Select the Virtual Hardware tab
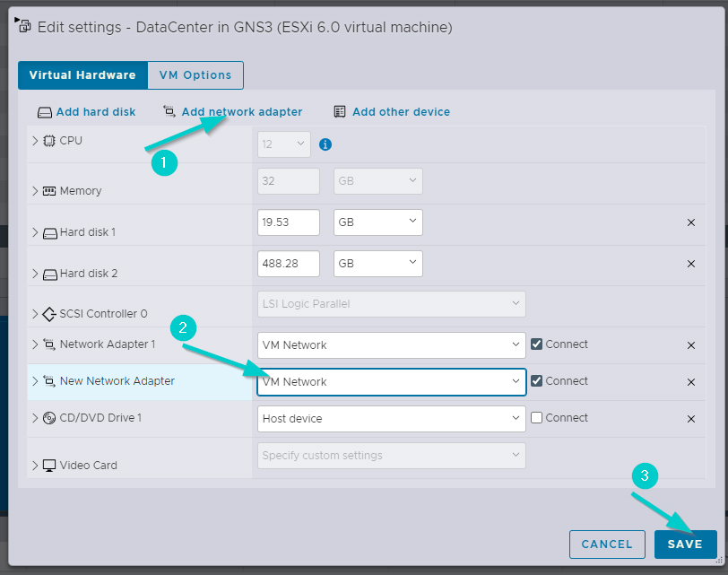Image resolution: width=728 pixels, height=575 pixels. [82, 75]
